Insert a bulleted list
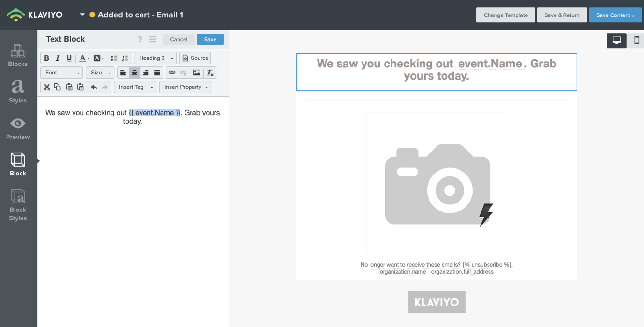 114,58
